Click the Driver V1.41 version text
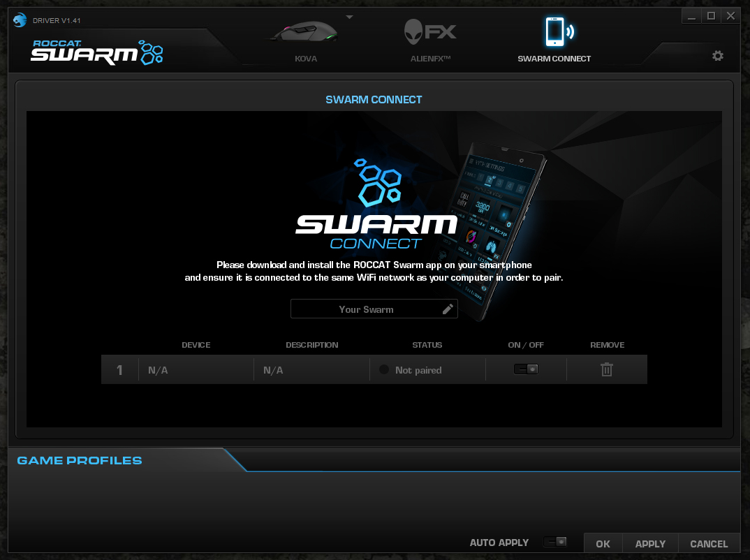Screen dimensions: 750x560 point(57,20)
